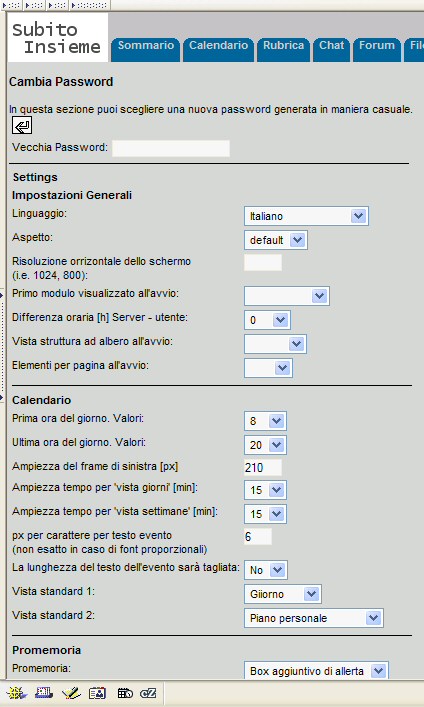
Task: Click the calendar with clock icon
Action: [x=125, y=693]
